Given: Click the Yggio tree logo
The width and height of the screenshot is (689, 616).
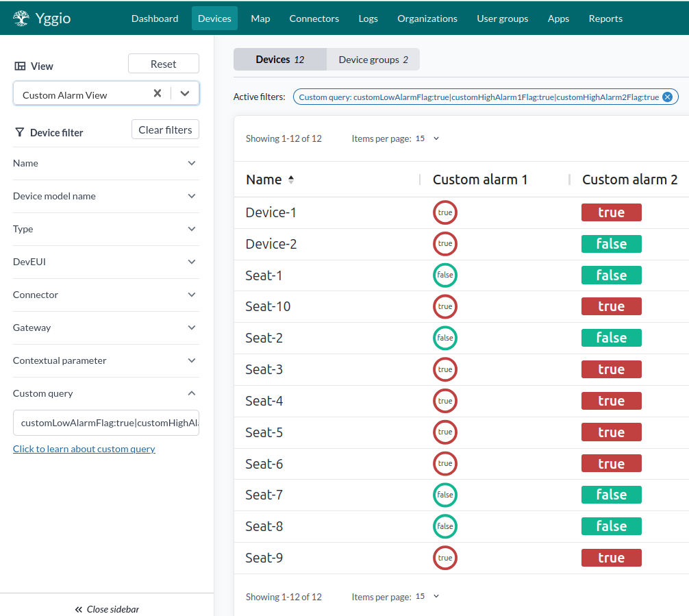Looking at the screenshot, I should (21, 18).
